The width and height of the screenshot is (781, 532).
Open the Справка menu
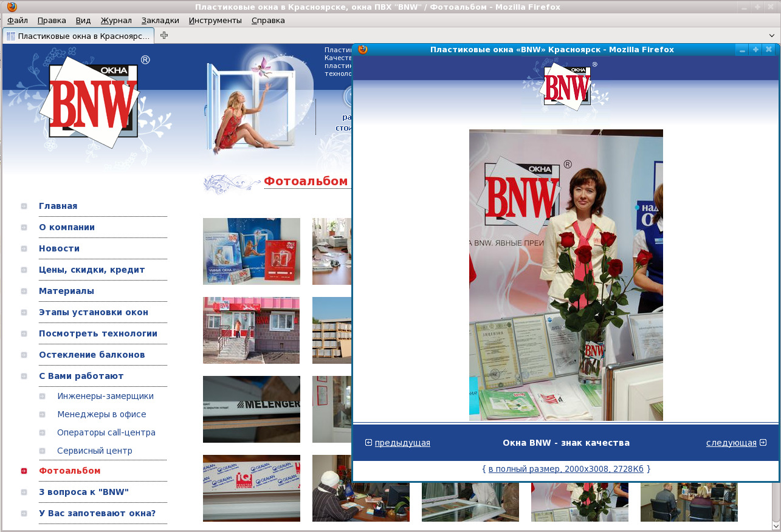tap(268, 20)
